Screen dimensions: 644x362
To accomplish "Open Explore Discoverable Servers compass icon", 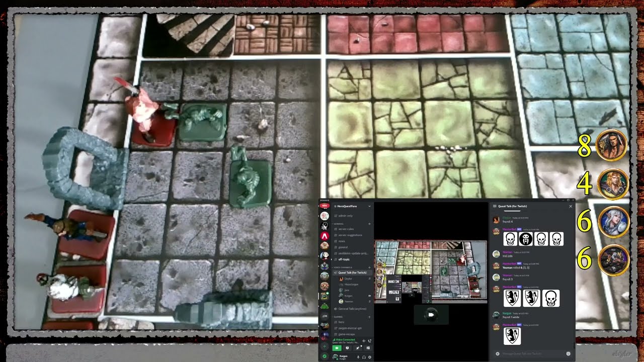I will (325, 355).
